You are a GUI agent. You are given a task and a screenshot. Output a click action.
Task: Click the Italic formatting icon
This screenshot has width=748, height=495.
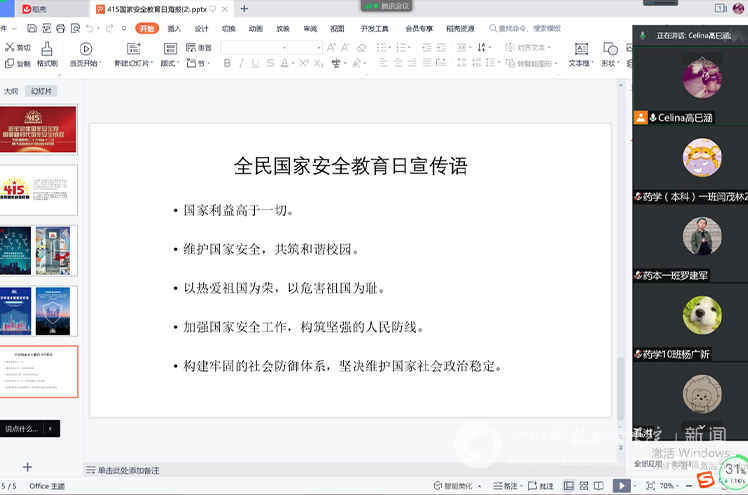241,63
